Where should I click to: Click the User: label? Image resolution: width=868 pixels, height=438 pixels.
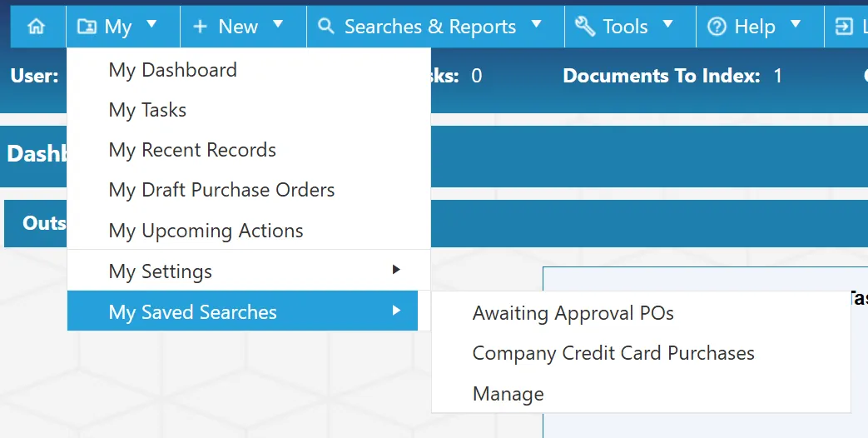pyautogui.click(x=34, y=75)
